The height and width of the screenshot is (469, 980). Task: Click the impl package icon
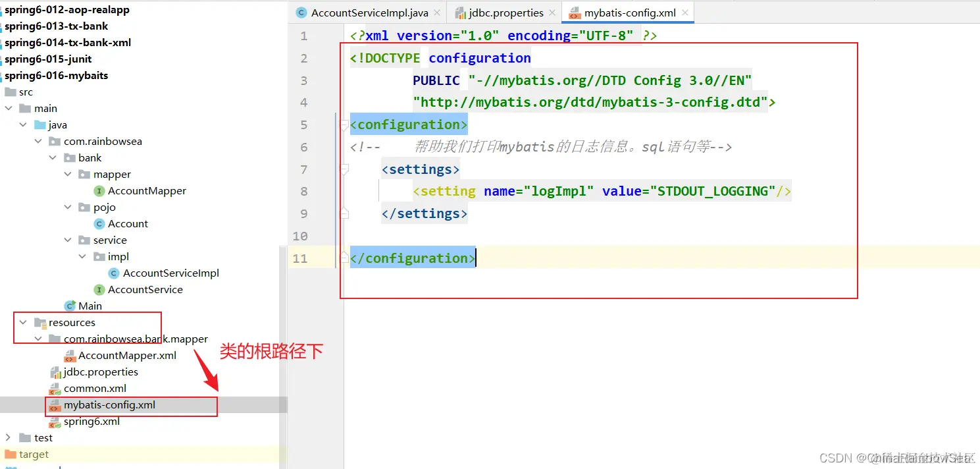(x=99, y=256)
